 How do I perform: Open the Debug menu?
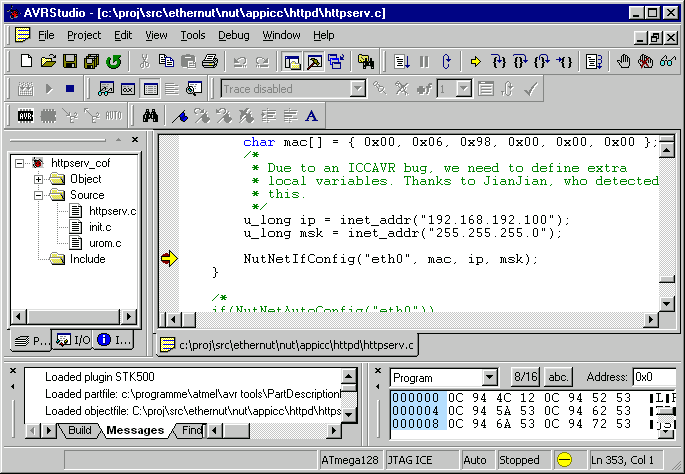coord(234,35)
